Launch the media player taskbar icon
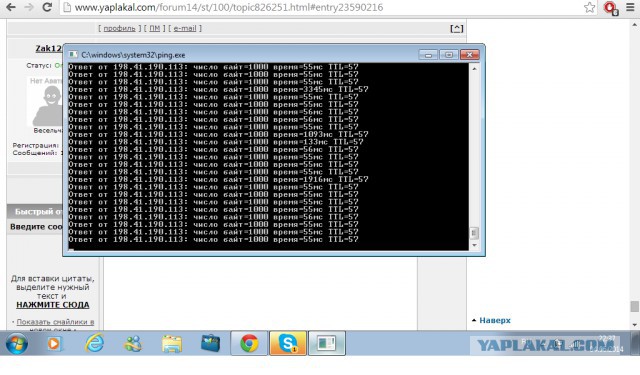This screenshot has width=640, height=375. (x=54, y=344)
